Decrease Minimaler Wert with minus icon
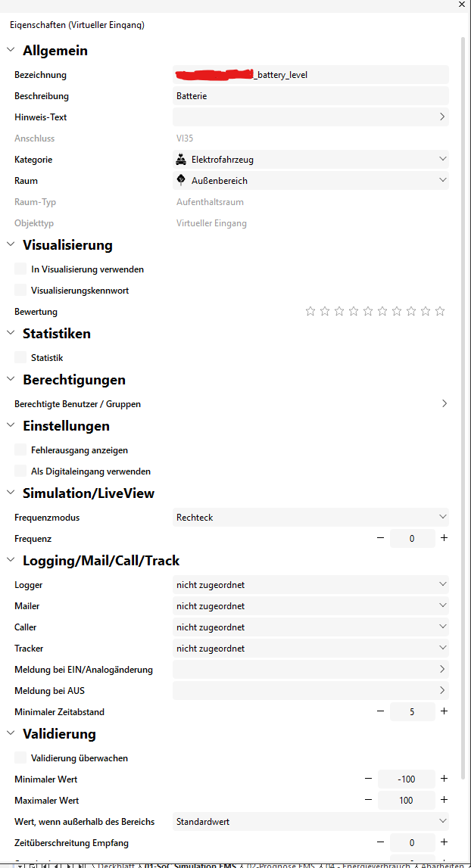The image size is (471, 868). click(x=368, y=779)
